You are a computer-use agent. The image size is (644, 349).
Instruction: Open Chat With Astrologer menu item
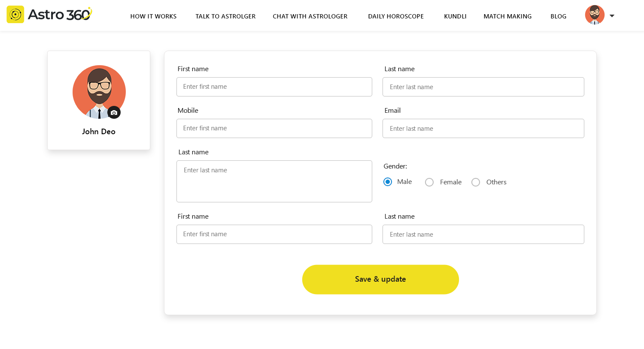click(x=310, y=16)
